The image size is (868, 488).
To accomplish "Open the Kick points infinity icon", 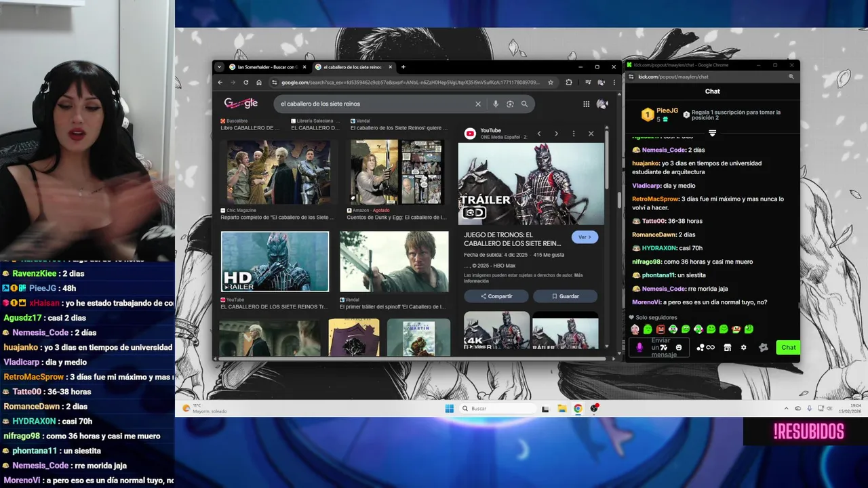I will click(710, 347).
